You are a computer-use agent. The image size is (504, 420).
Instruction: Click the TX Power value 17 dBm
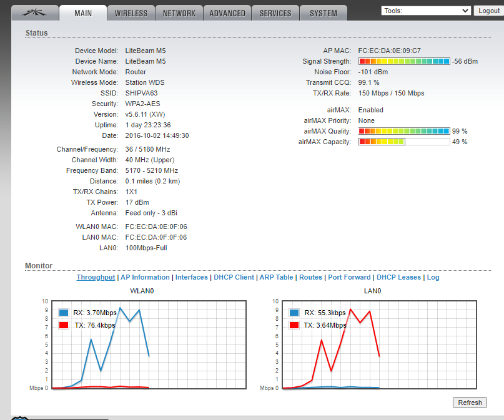137,202
